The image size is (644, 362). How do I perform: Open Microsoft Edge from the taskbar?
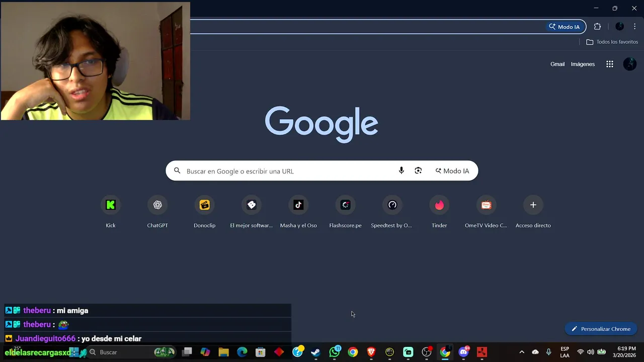[x=242, y=352]
